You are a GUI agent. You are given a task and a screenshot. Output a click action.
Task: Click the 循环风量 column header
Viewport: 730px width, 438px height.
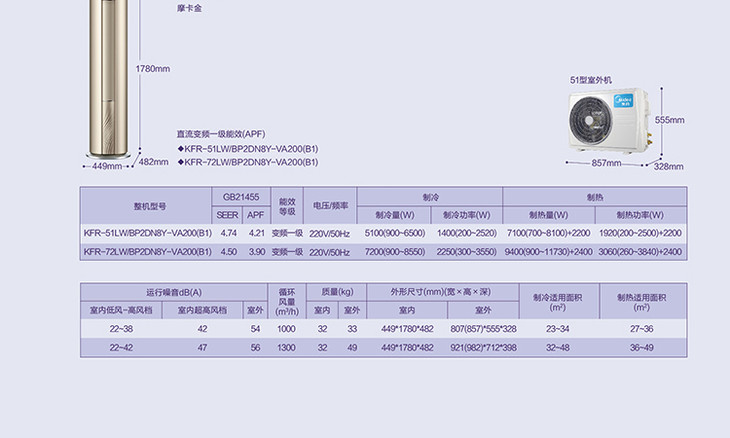click(x=287, y=300)
